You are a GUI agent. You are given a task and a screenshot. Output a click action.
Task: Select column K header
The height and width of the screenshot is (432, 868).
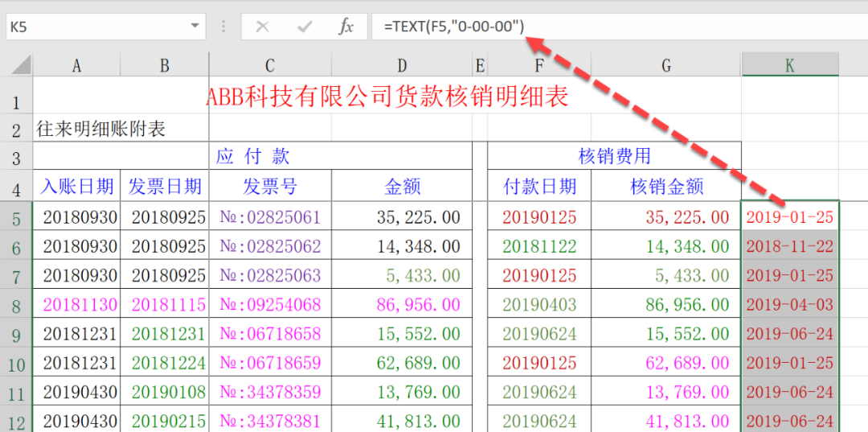tap(790, 65)
